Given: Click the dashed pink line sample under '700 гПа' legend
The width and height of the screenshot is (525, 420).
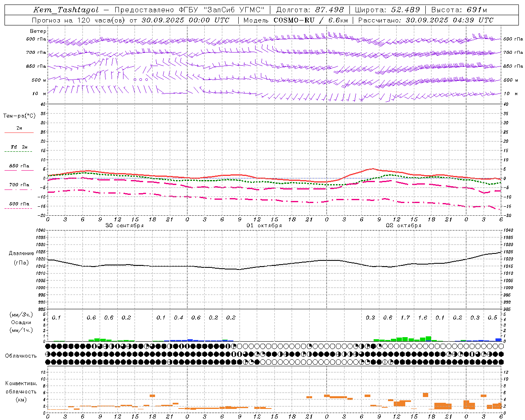Looking at the screenshot, I should [18, 189].
